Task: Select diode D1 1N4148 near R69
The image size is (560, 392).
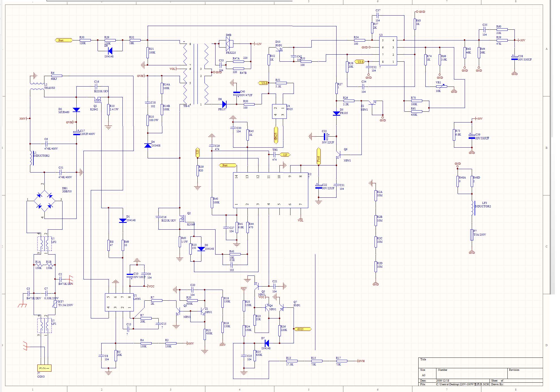Action: (123, 221)
